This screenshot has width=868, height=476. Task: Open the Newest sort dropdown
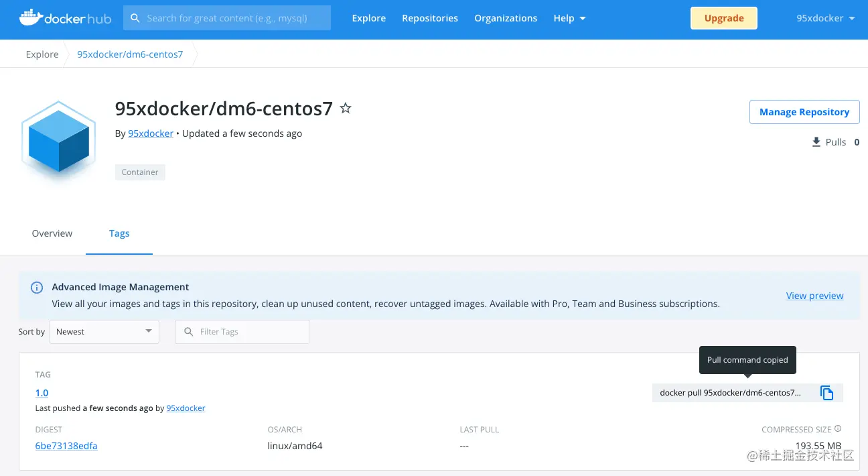(x=104, y=332)
